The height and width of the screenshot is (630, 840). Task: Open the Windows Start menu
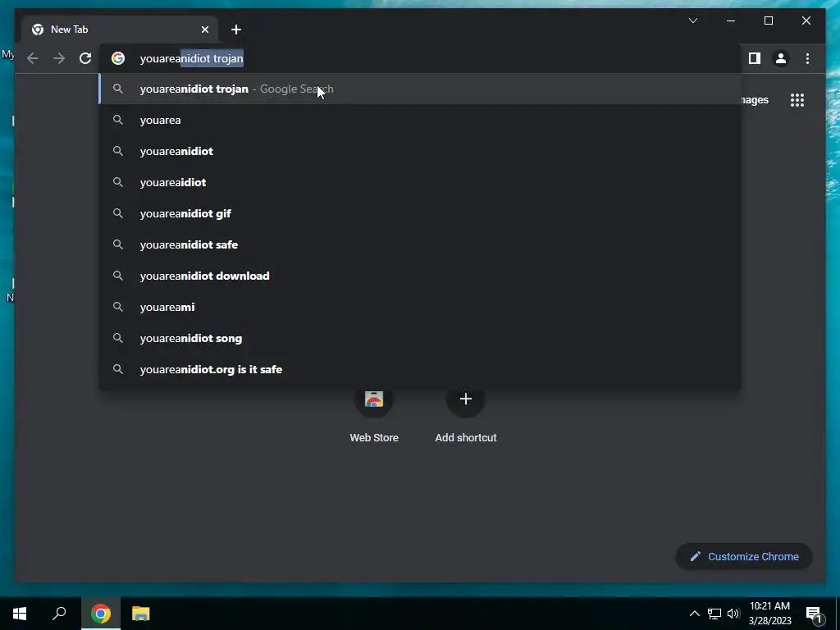coord(20,614)
